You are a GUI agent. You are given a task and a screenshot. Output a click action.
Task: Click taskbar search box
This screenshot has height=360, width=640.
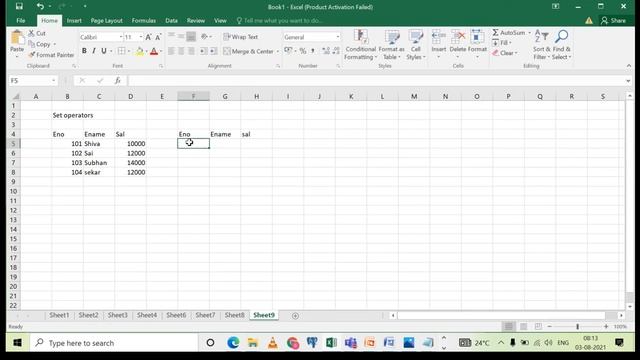[x=114, y=343]
